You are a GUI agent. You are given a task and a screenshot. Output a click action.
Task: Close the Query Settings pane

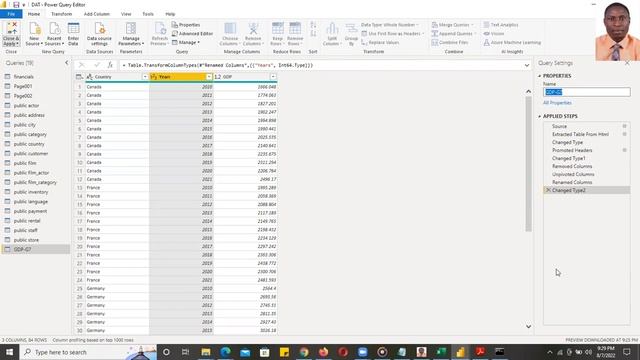[x=627, y=63]
